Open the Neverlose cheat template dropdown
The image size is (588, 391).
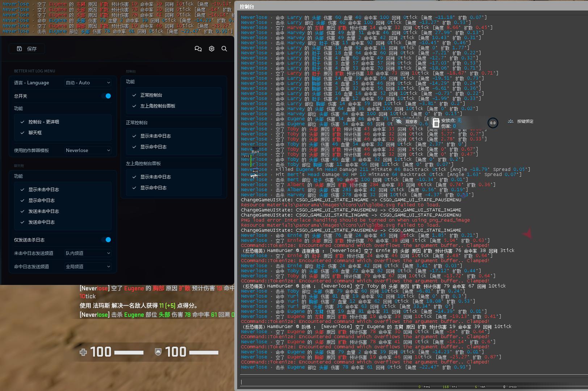[x=87, y=150]
